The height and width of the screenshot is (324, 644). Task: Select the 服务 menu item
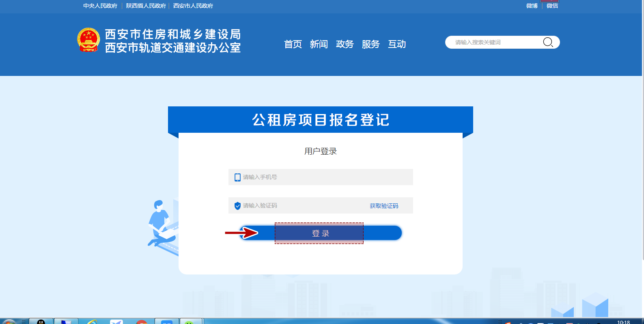point(371,44)
